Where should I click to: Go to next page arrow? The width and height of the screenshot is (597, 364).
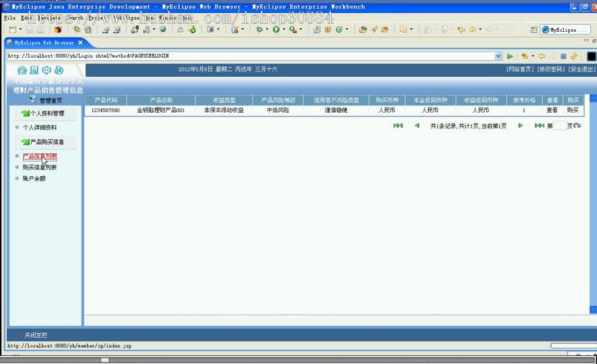pos(521,126)
